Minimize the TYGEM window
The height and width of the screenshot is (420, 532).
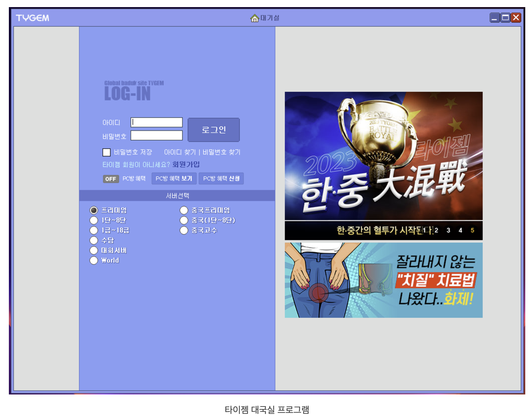[494, 18]
